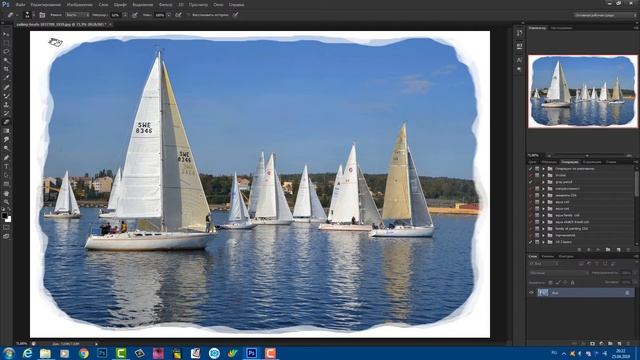Toggle dialog box for 'Impressionist' set

point(537,236)
